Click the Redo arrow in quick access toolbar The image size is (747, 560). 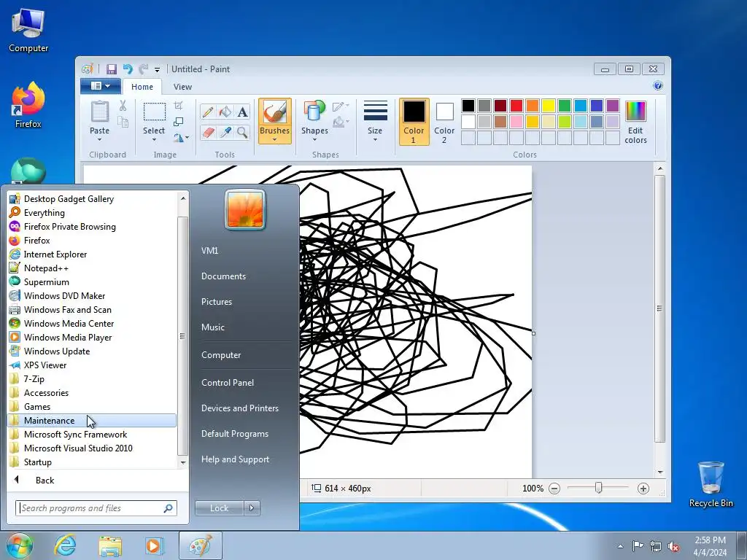pyautogui.click(x=143, y=69)
